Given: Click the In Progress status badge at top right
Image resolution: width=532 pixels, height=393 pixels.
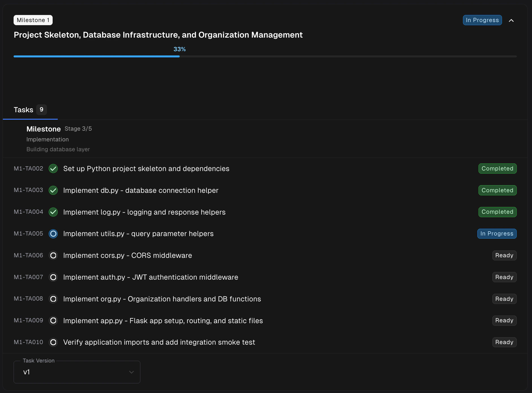Looking at the screenshot, I should 482,20.
